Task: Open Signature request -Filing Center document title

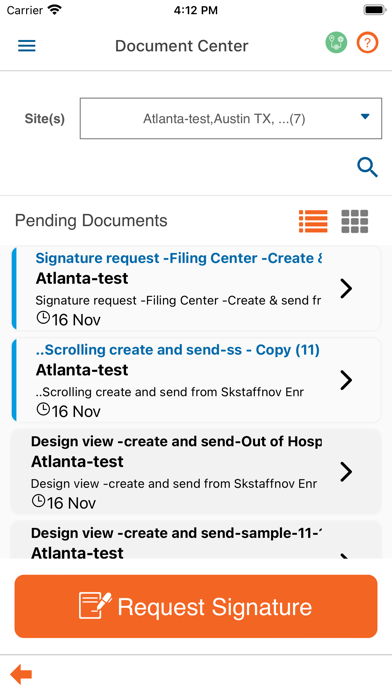Action: point(178,258)
